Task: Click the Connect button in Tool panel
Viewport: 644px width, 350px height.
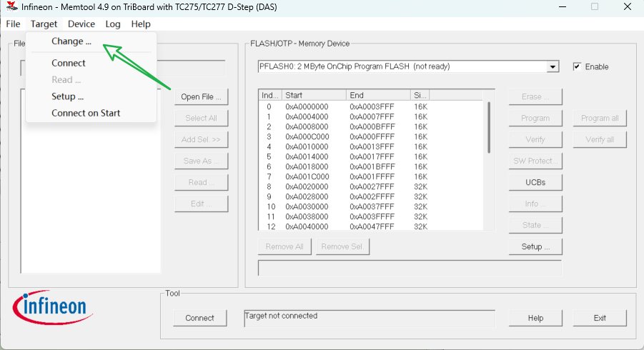Action: tap(199, 318)
